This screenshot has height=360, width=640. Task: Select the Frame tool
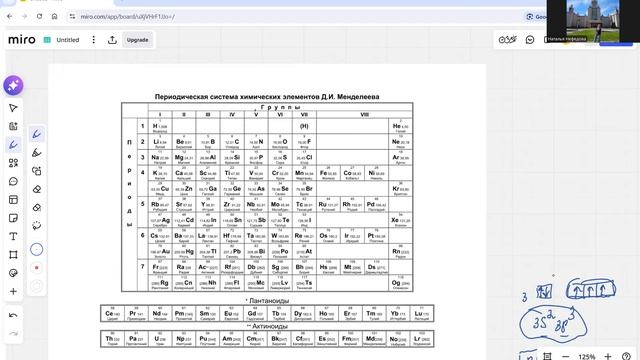pos(13,255)
